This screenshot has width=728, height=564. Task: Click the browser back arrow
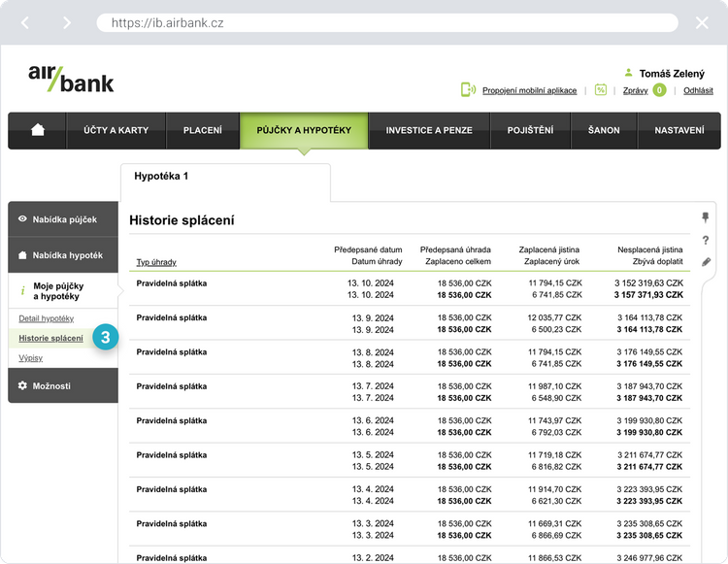click(26, 22)
